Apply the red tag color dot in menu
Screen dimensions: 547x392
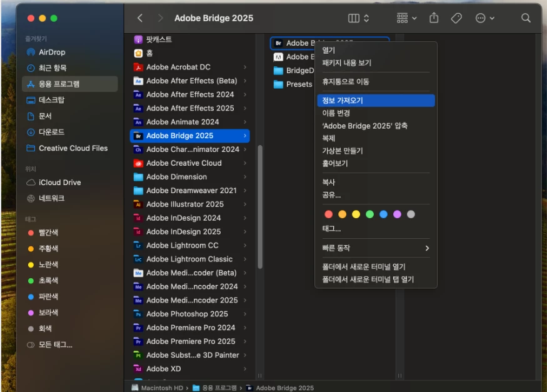click(328, 214)
